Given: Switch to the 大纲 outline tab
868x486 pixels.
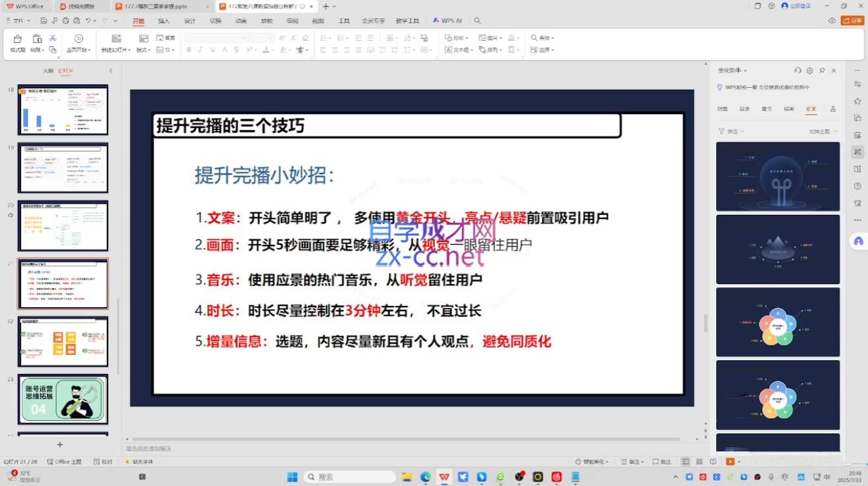Looking at the screenshot, I should click(48, 71).
